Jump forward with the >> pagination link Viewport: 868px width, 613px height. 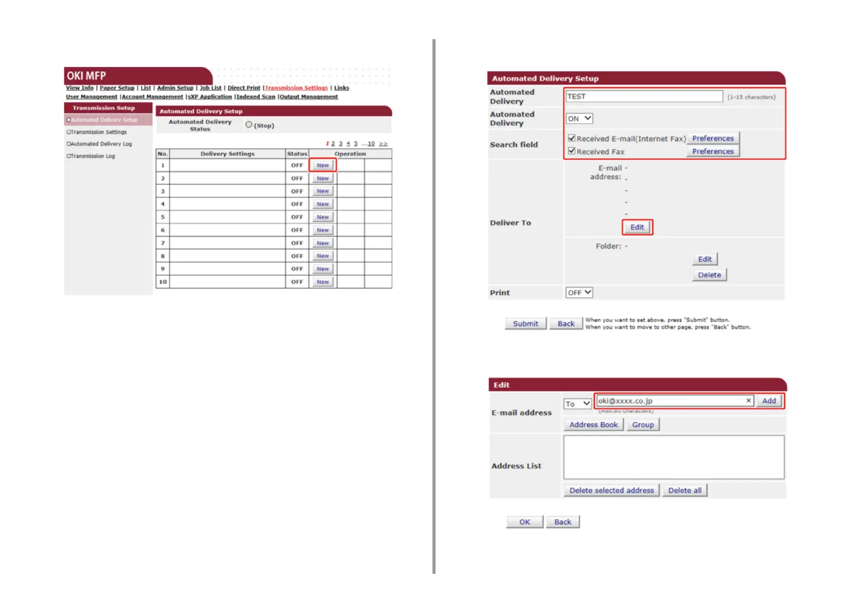[383, 144]
